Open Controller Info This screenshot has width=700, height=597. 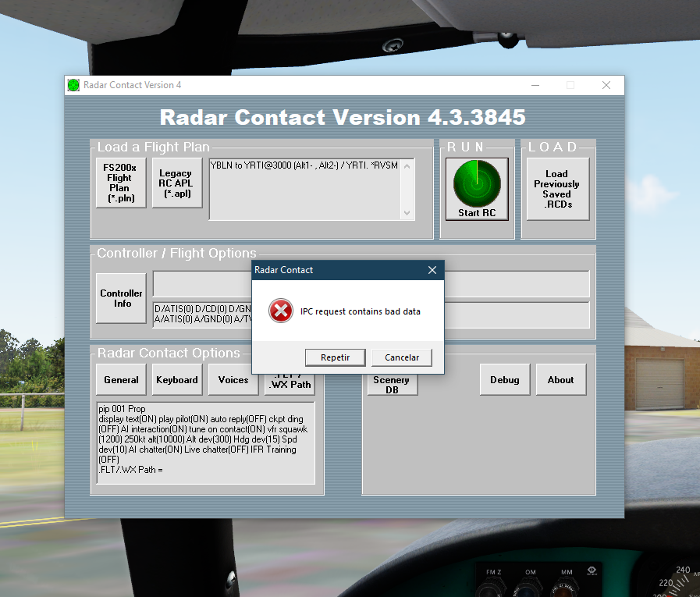point(120,298)
